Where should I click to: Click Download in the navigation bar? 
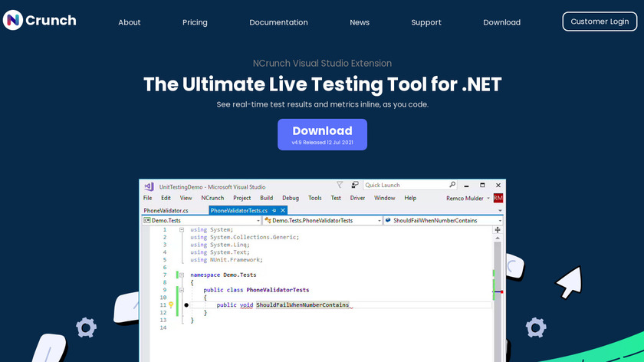(x=501, y=22)
